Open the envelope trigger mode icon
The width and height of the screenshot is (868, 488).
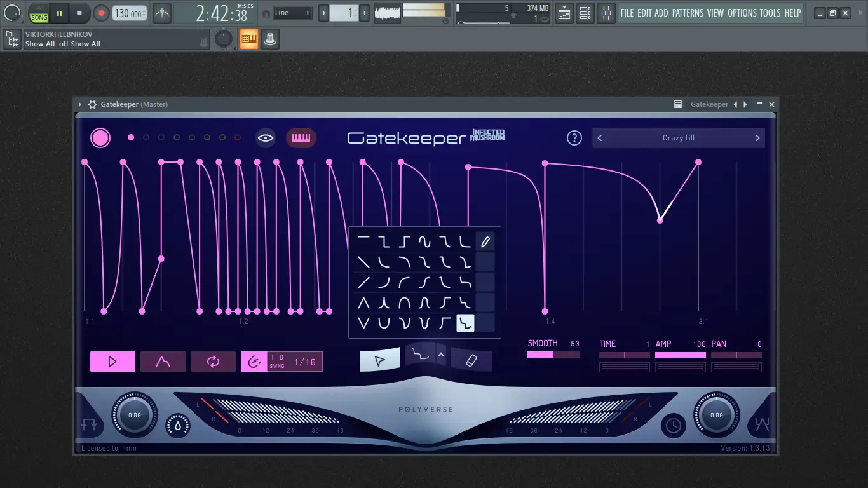click(163, 362)
